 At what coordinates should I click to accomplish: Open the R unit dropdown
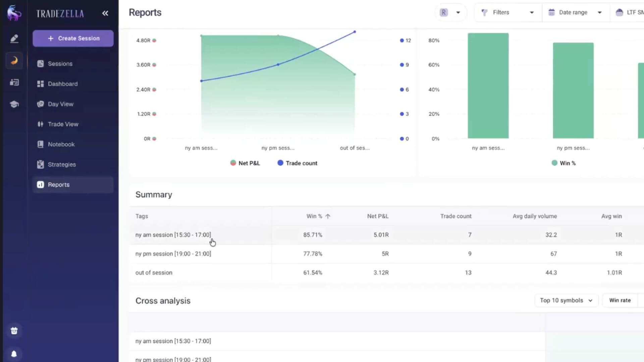450,12
